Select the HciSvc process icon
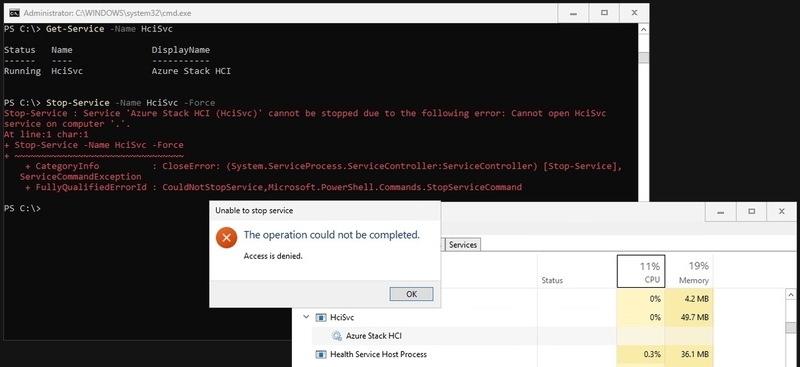Screen dimensions: 800x367 321,317
